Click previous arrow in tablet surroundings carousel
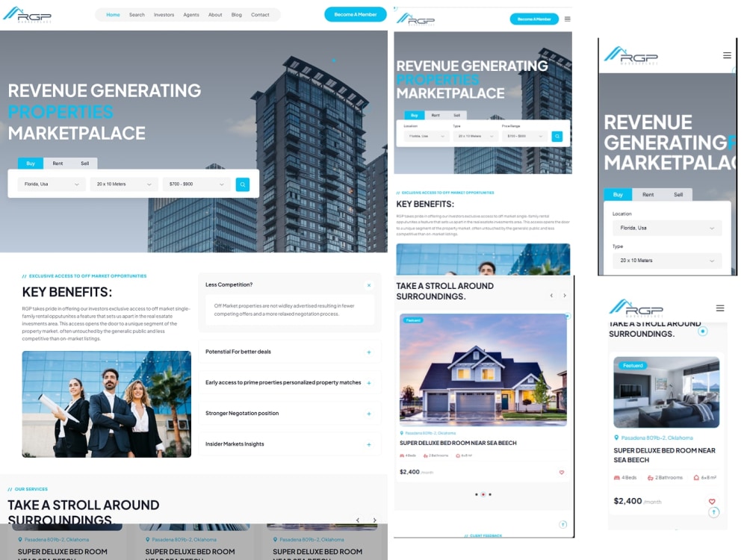 click(552, 296)
